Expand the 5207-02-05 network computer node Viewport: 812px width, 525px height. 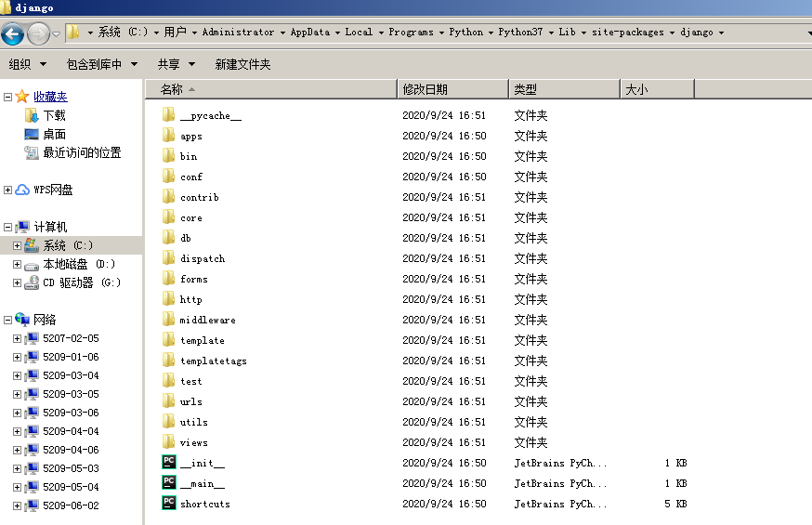point(17,338)
